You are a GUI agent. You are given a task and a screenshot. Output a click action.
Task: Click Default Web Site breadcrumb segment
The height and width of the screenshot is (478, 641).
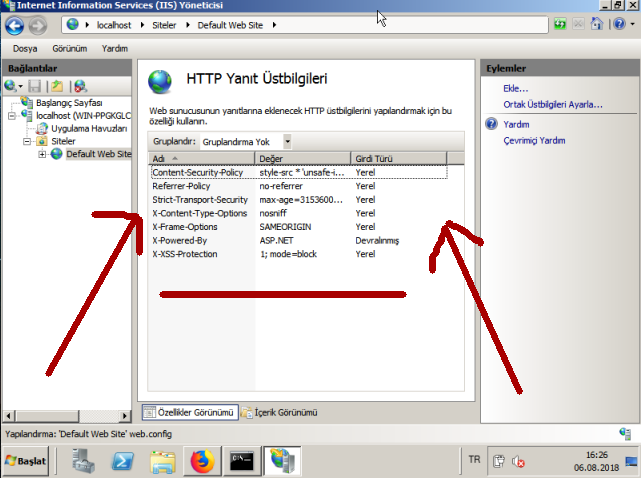click(x=230, y=25)
